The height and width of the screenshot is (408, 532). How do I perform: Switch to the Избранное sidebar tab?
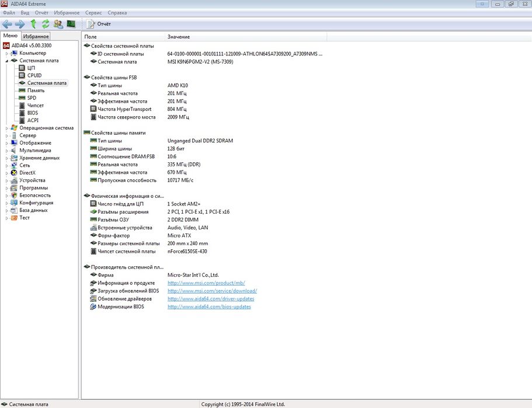tap(36, 36)
